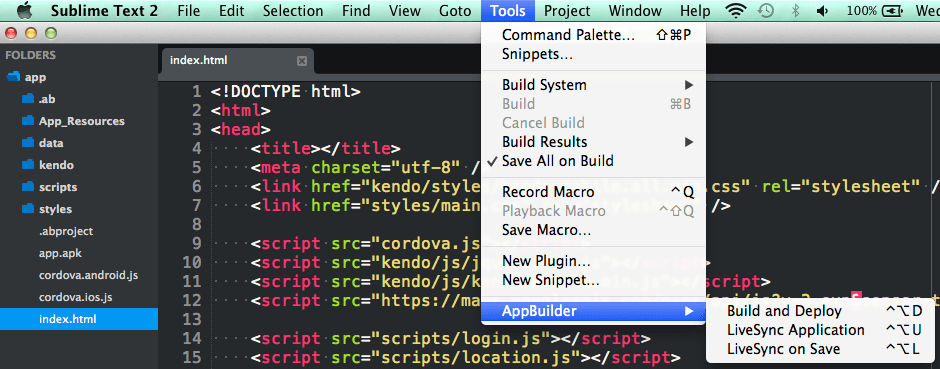Close the open Tools menu
The image size is (940, 369).
[x=508, y=11]
